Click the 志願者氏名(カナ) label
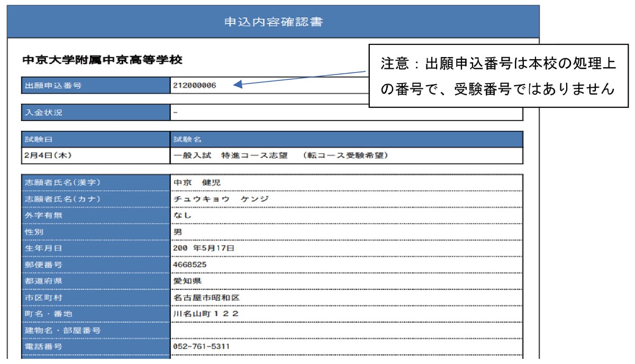Image resolution: width=635 pixels, height=364 pixels. click(x=62, y=199)
